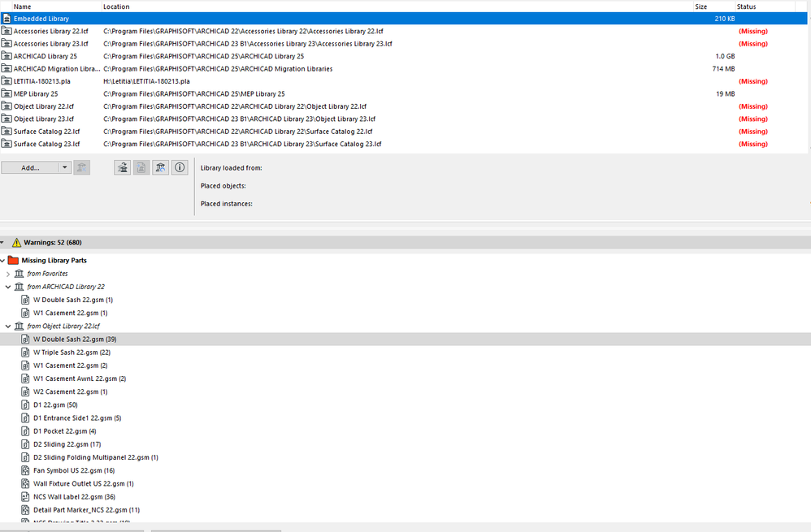811x532 pixels.
Task: Sort by the Name column header
Action: coord(22,6)
